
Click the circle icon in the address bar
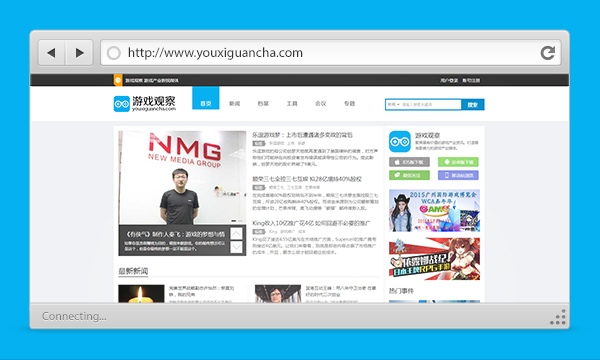tap(114, 53)
